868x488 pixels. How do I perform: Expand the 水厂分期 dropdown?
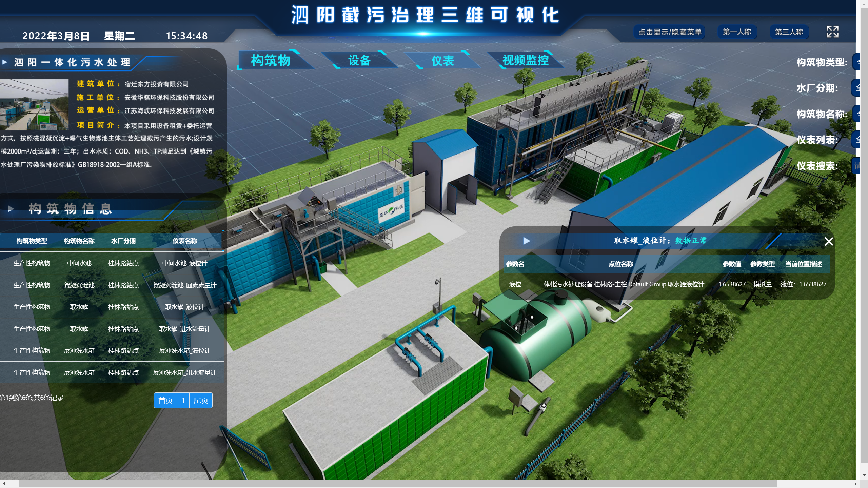(x=859, y=88)
